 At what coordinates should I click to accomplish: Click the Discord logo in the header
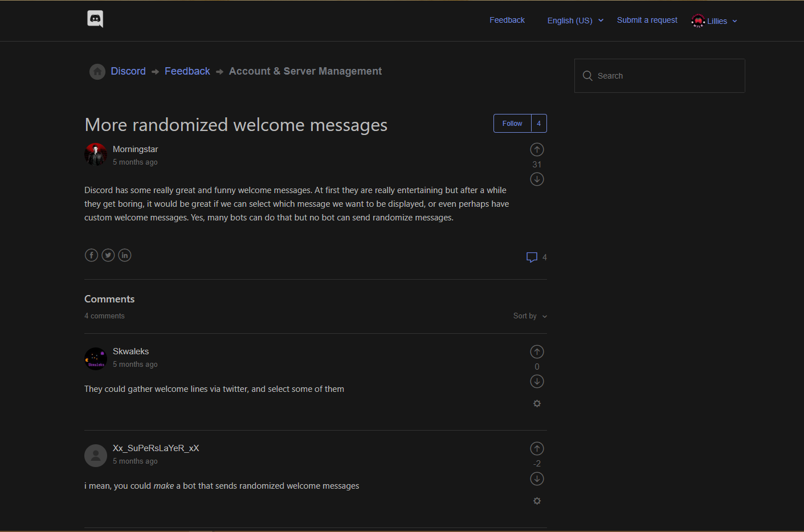tap(95, 19)
